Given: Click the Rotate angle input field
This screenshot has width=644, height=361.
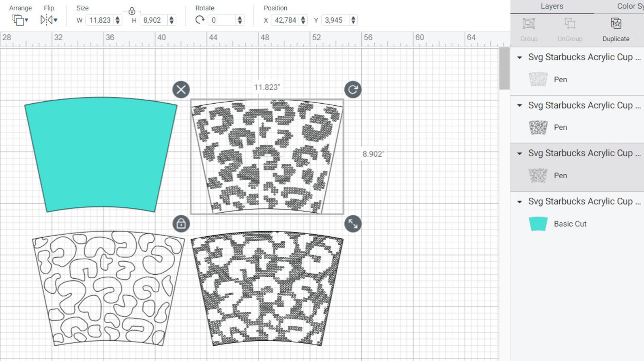Looking at the screenshot, I should (222, 20).
